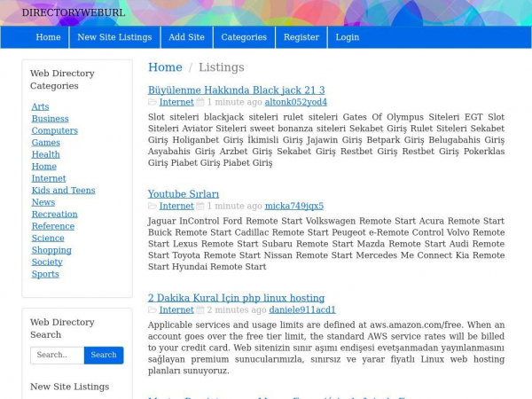Click the 'Web Directory Categories' heading
Screen dimensions: 532x399
tap(62, 80)
